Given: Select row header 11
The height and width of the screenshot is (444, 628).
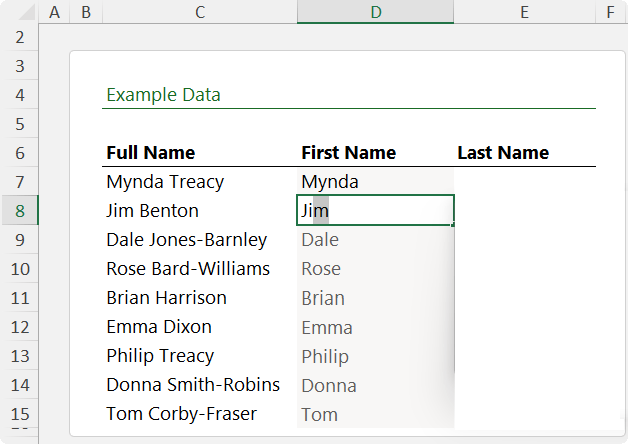Looking at the screenshot, I should pos(19,298).
